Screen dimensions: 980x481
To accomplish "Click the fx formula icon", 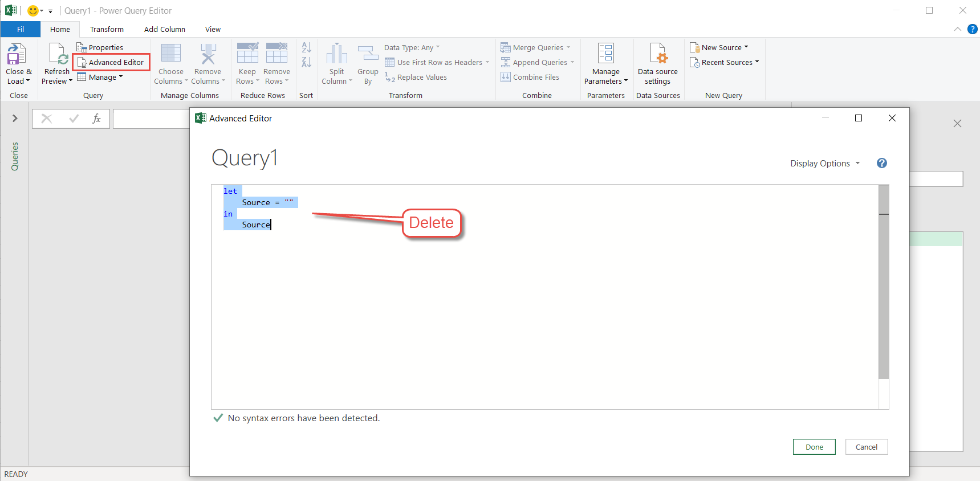I will pos(97,119).
